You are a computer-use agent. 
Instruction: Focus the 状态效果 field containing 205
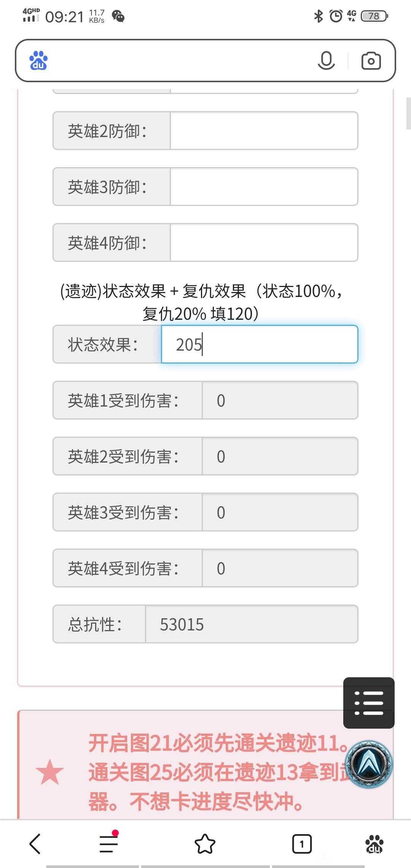coord(260,344)
